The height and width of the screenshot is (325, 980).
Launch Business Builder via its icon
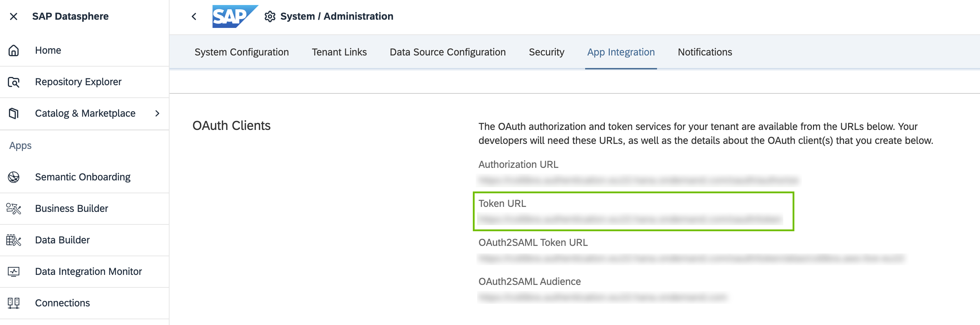pos(14,209)
